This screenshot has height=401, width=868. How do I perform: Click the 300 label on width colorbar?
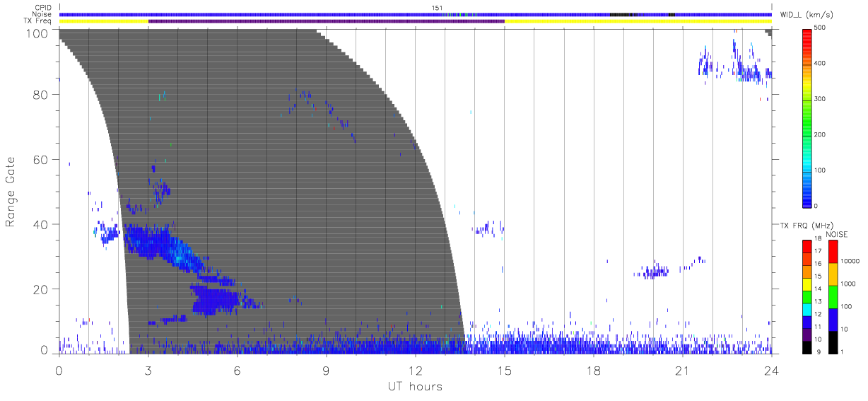(x=819, y=99)
